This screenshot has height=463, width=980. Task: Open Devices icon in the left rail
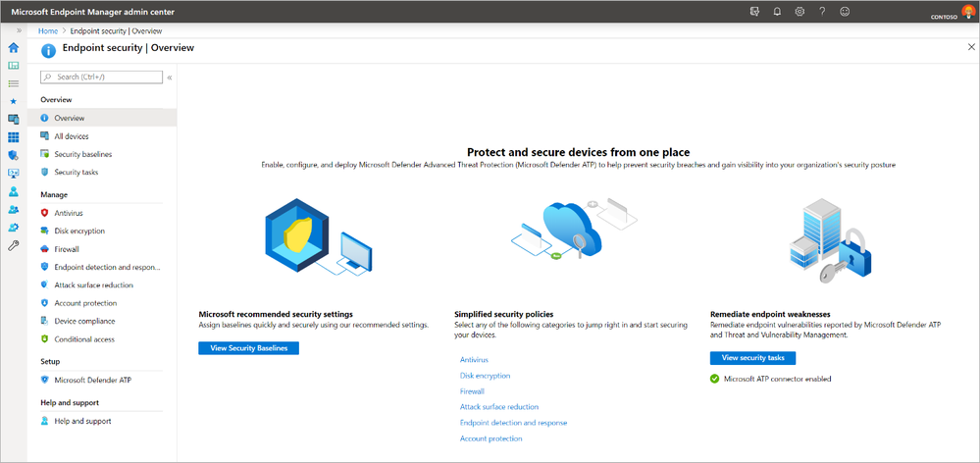pyautogui.click(x=13, y=120)
